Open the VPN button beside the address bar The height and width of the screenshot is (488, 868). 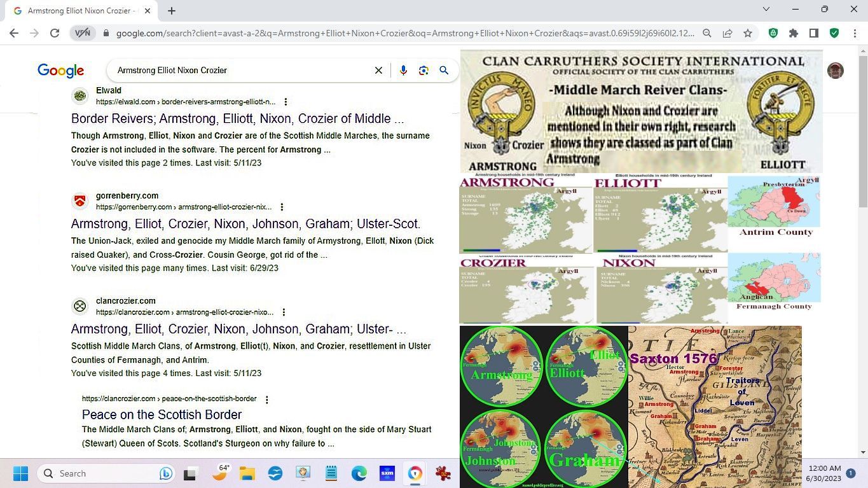coord(83,33)
